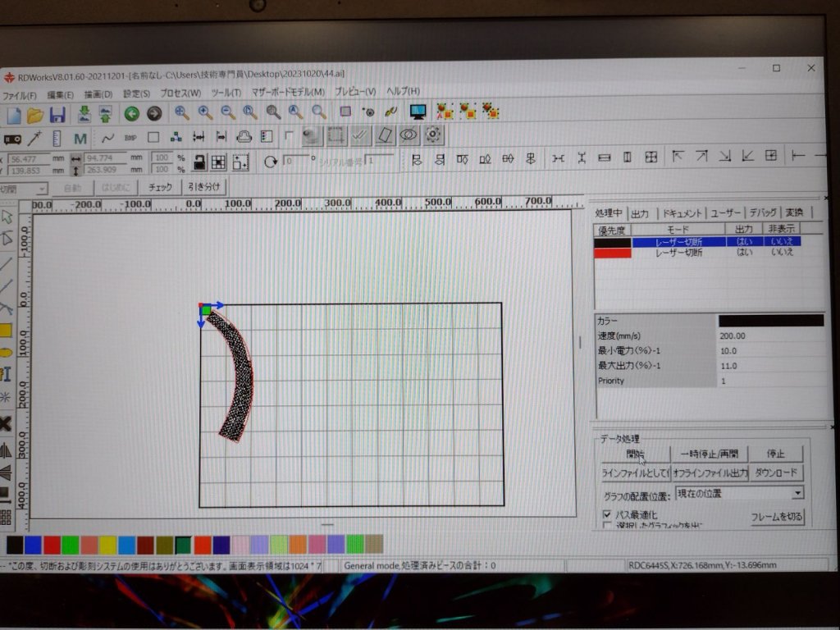The width and height of the screenshot is (840, 630).
Task: Click the delete X tool in left toolbar
Action: [x=6, y=423]
